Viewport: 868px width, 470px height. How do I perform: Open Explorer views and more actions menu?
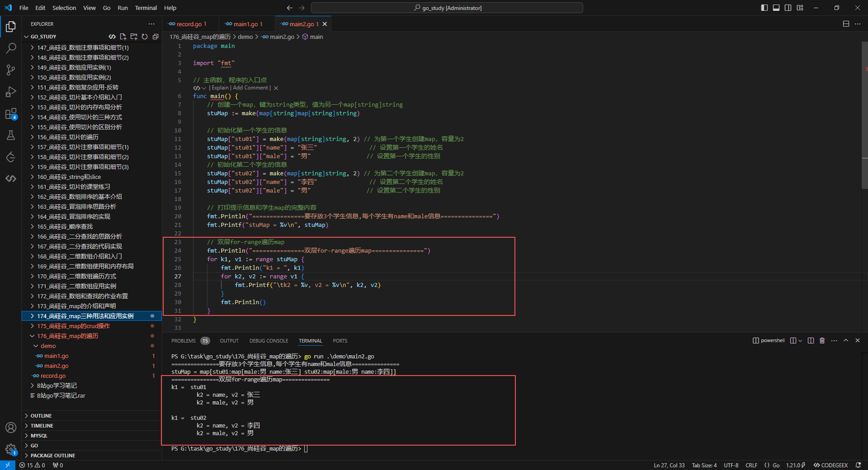coord(151,24)
